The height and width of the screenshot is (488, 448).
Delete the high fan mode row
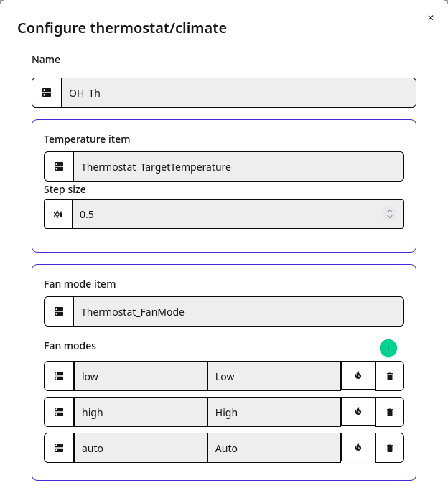pos(390,412)
